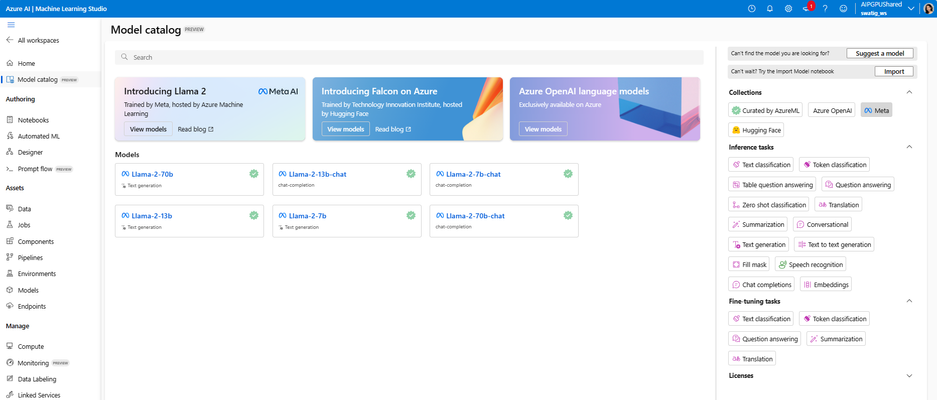Toggle Table question answering inference filter
Viewport: 937px width, 400px height.
[x=772, y=185]
